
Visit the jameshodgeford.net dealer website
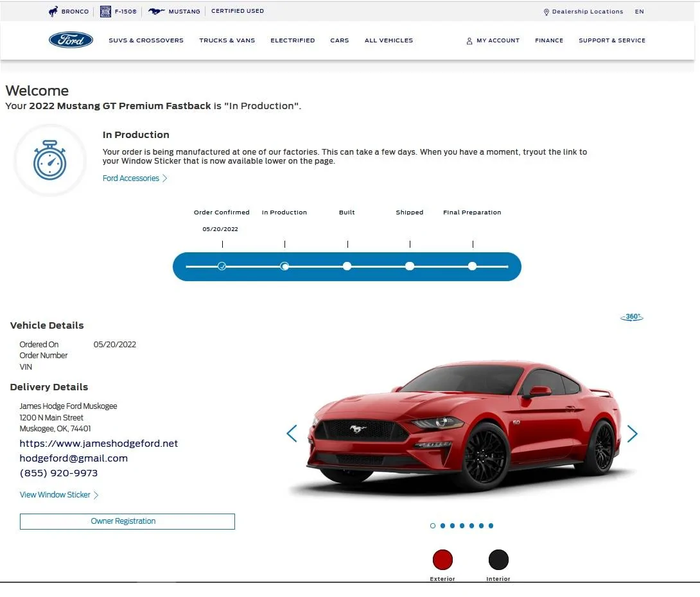99,444
